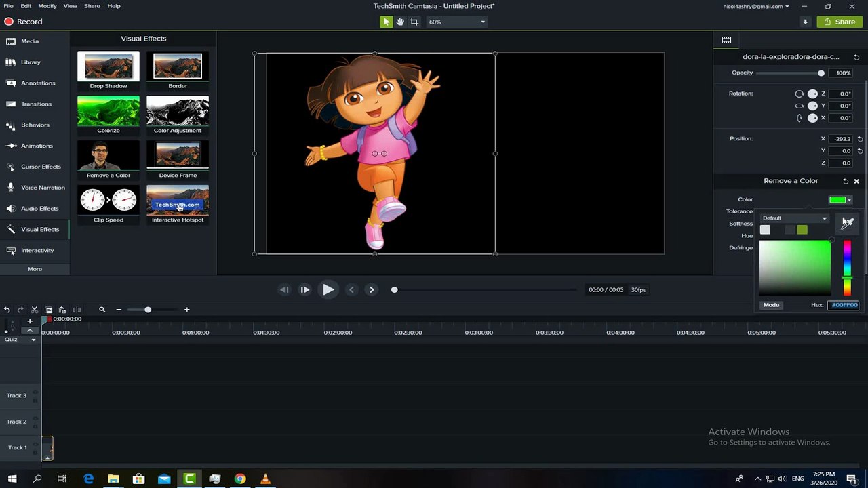Click the timeline zoom magnifier icon
Viewport: 868px width, 488px height.
pos(102,310)
